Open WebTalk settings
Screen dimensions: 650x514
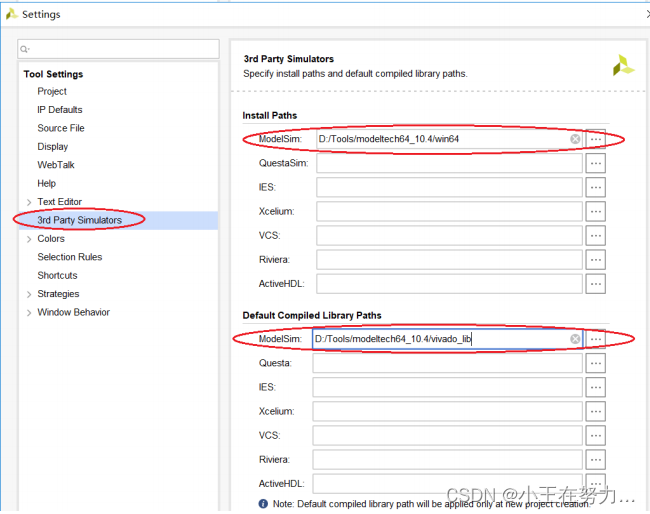[x=56, y=165]
